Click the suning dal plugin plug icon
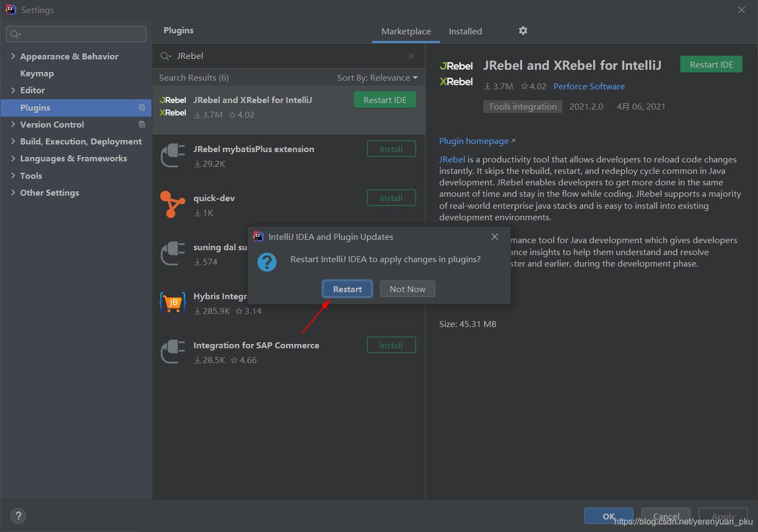The image size is (758, 532). coord(173,253)
